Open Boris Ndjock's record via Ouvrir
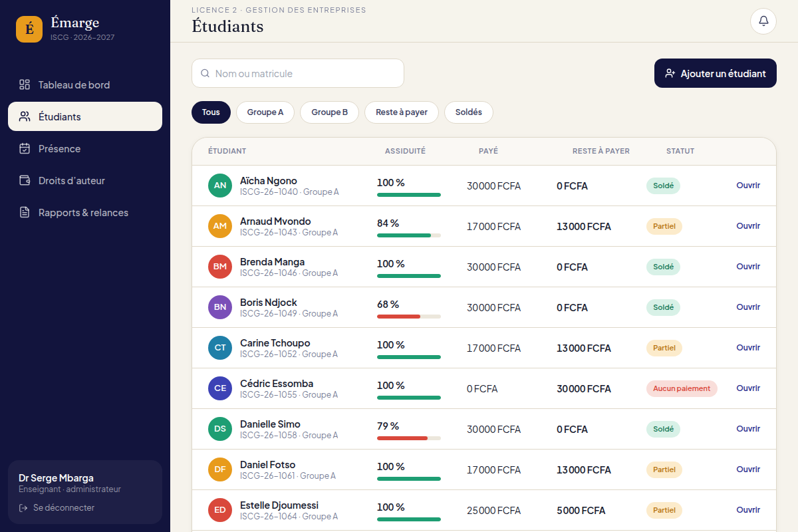 (x=748, y=307)
